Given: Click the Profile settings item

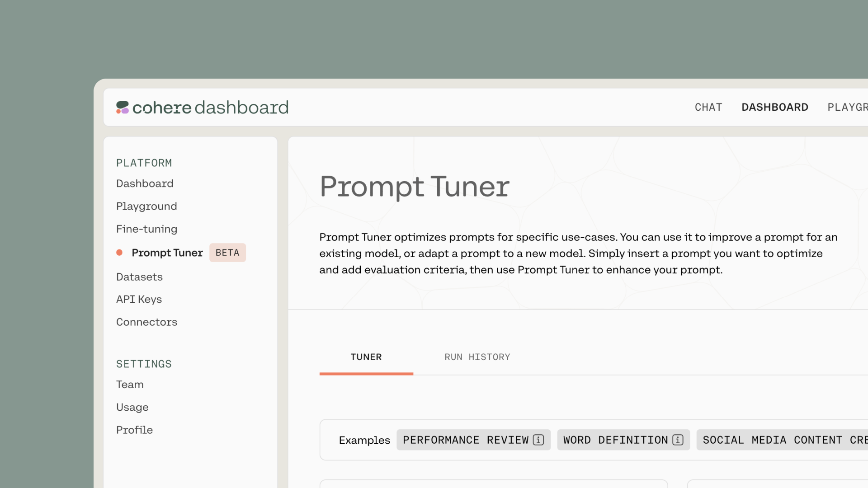Looking at the screenshot, I should coord(134,429).
